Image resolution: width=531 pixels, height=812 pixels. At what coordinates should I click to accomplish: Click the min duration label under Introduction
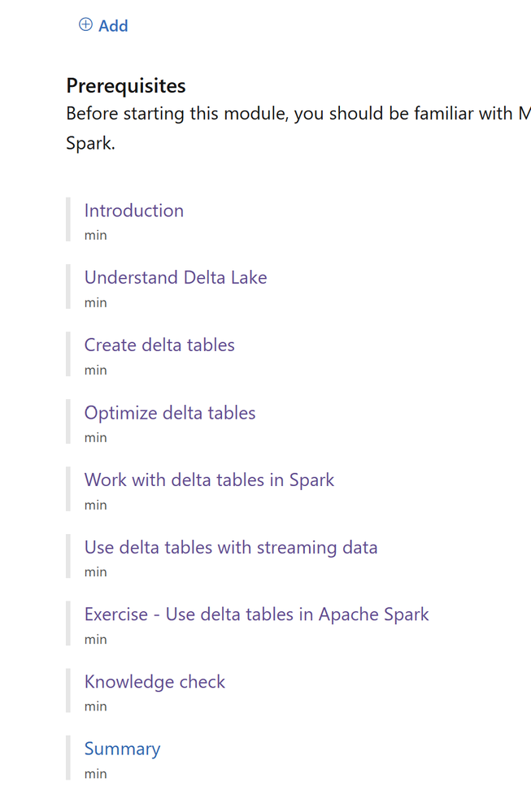[95, 236]
